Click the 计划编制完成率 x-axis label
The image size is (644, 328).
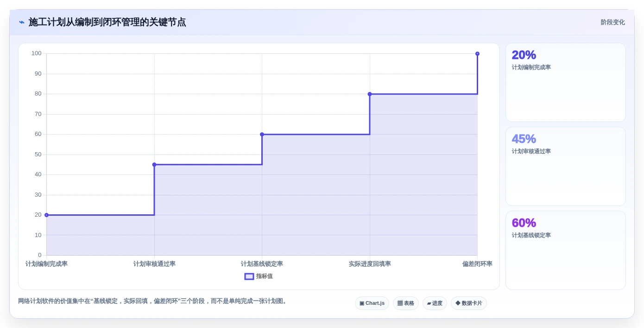click(x=46, y=264)
